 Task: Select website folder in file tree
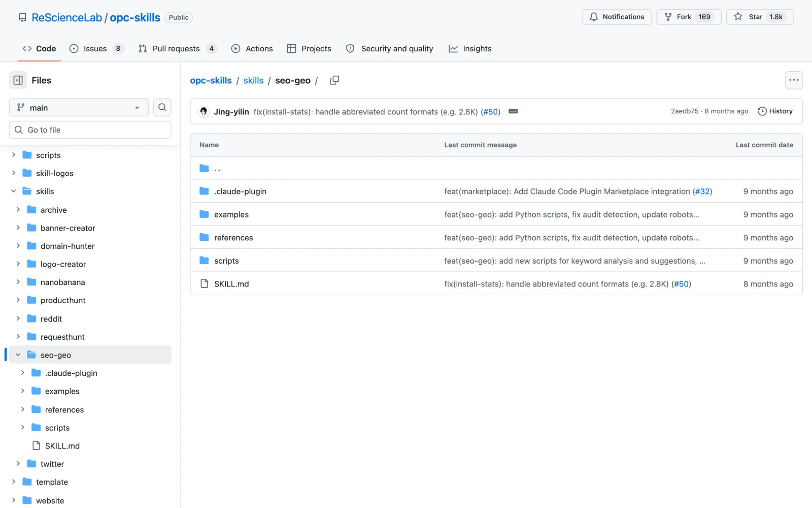click(x=50, y=500)
